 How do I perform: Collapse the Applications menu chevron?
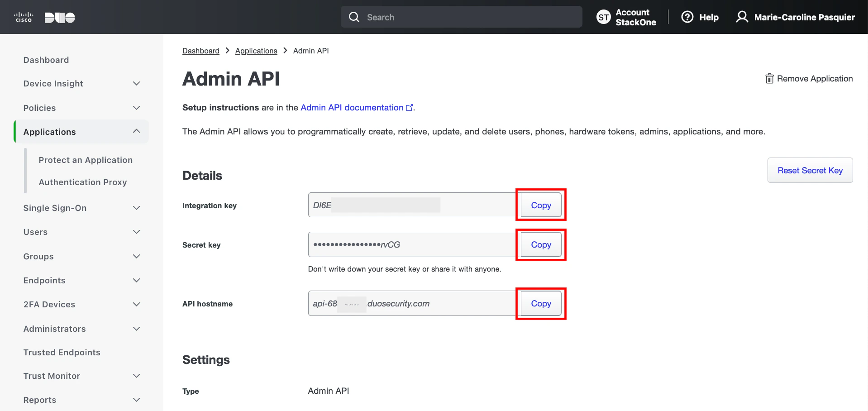137,131
